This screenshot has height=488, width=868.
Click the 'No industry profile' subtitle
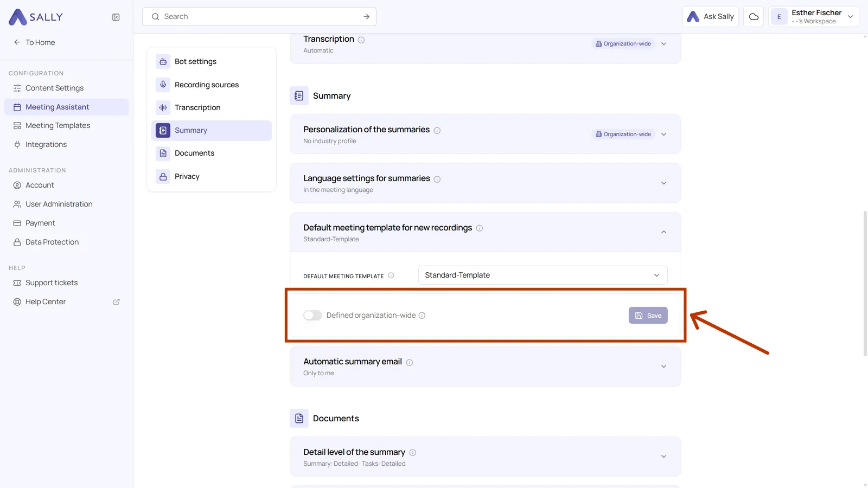330,142
